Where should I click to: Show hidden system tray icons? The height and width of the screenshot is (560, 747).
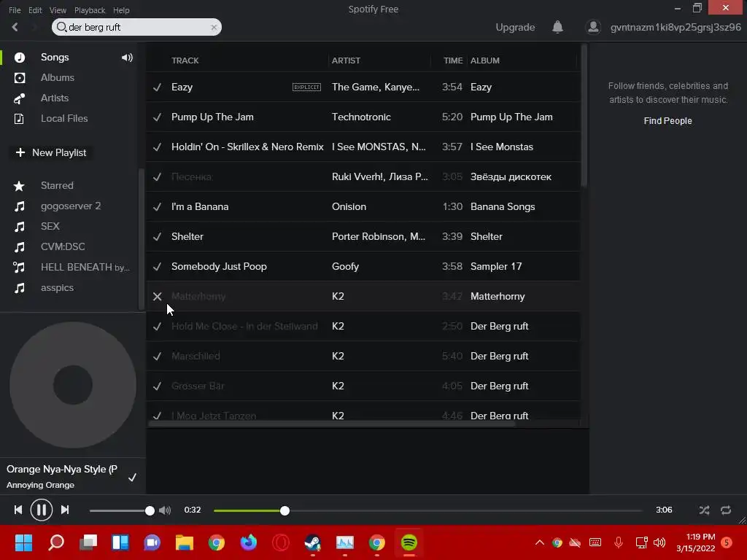coord(539,542)
